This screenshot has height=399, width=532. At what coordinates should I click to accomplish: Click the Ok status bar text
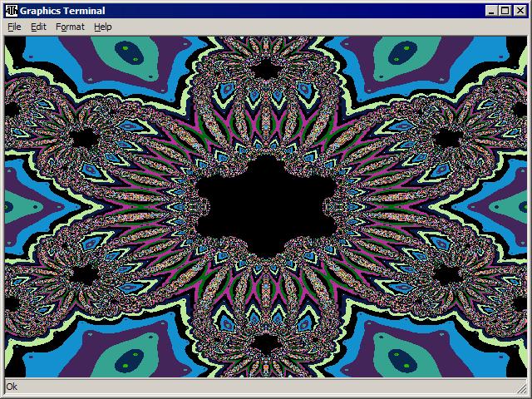pyautogui.click(x=12, y=387)
